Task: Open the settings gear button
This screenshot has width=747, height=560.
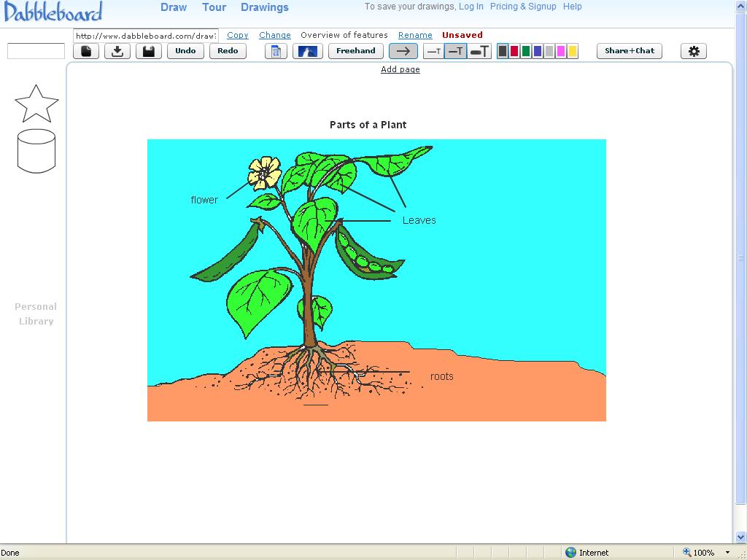Action: (x=694, y=51)
